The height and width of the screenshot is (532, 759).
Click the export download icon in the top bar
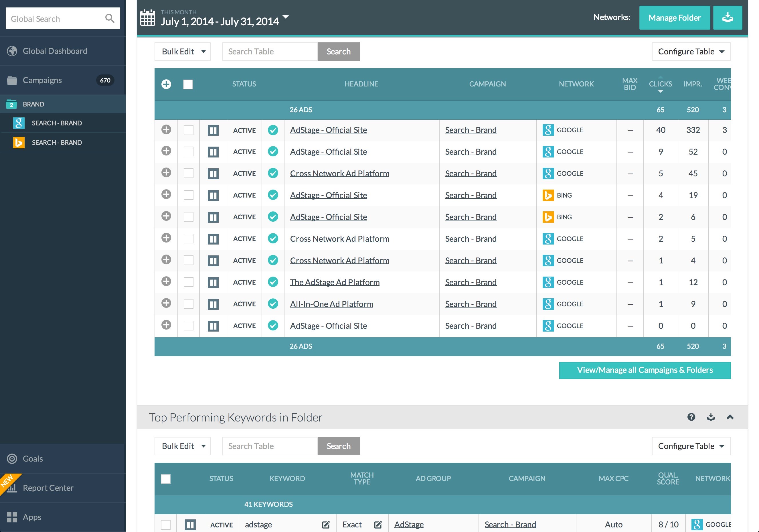tap(727, 17)
